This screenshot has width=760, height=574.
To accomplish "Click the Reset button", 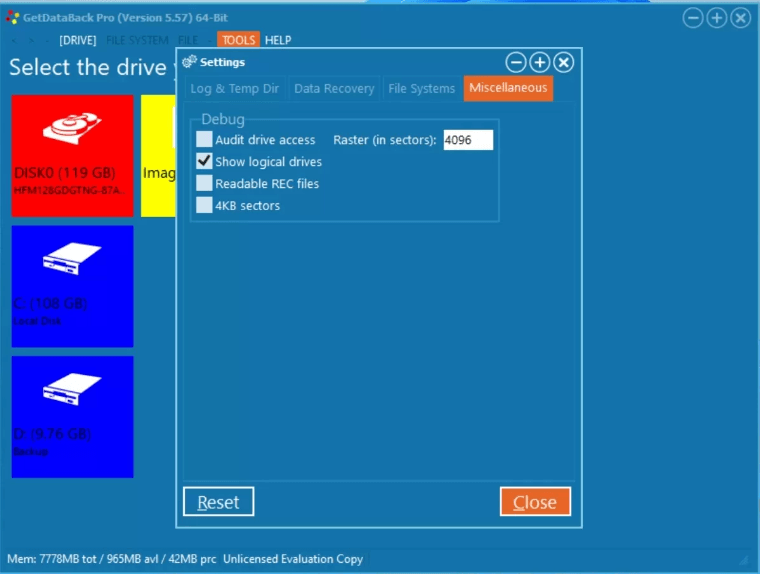I will pos(219,502).
